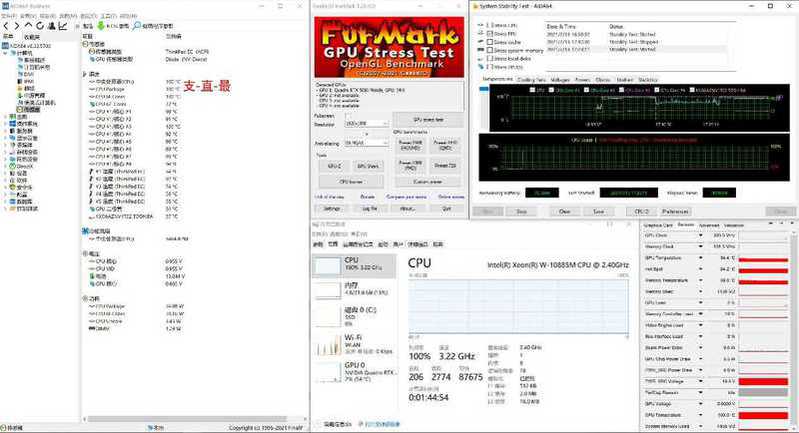Select 操作系统 in the AIDA64 tree
Image resolution: width=799 pixels, height=433 pixels.
click(x=22, y=124)
